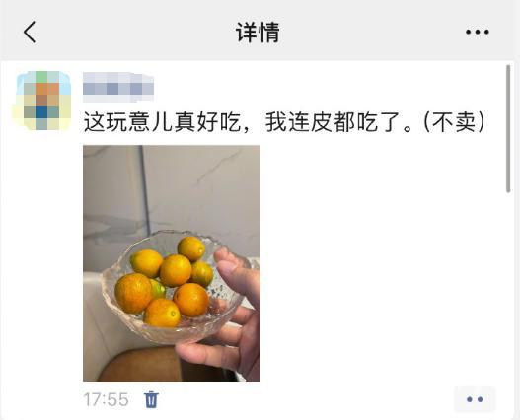Open the top-right three-dot more menu

[478, 32]
